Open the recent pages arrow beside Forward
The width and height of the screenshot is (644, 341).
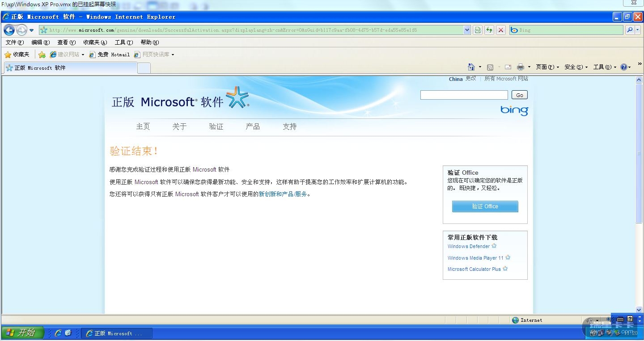tap(32, 30)
